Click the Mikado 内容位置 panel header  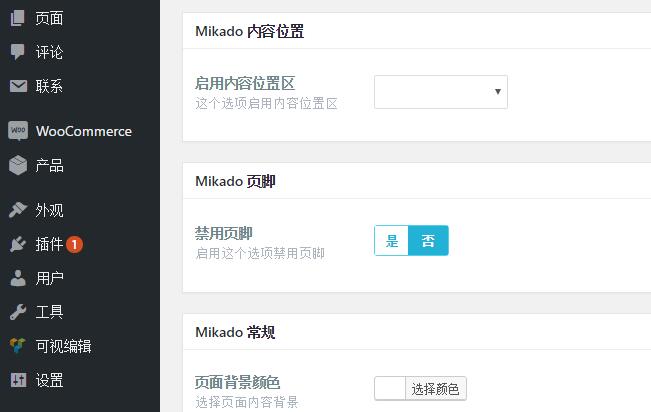tap(417, 31)
